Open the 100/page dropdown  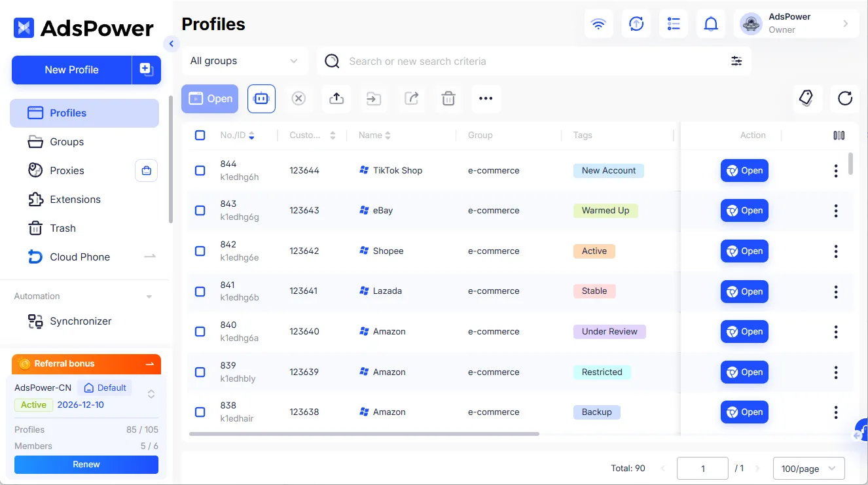pos(809,469)
